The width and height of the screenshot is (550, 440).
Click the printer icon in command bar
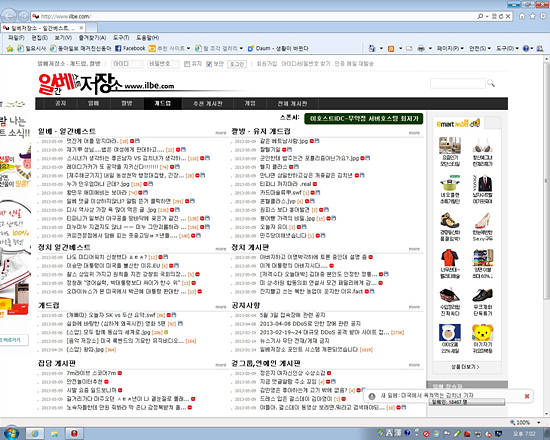[421, 48]
